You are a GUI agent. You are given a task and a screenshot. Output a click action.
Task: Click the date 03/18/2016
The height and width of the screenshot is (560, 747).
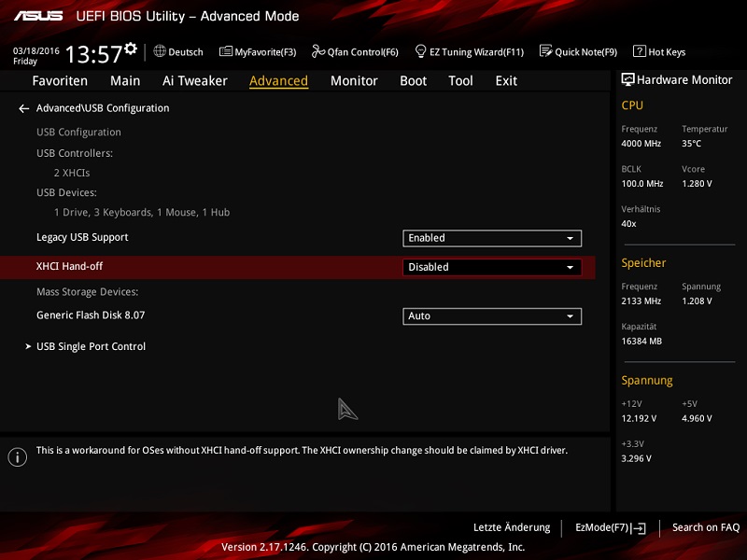(x=36, y=51)
